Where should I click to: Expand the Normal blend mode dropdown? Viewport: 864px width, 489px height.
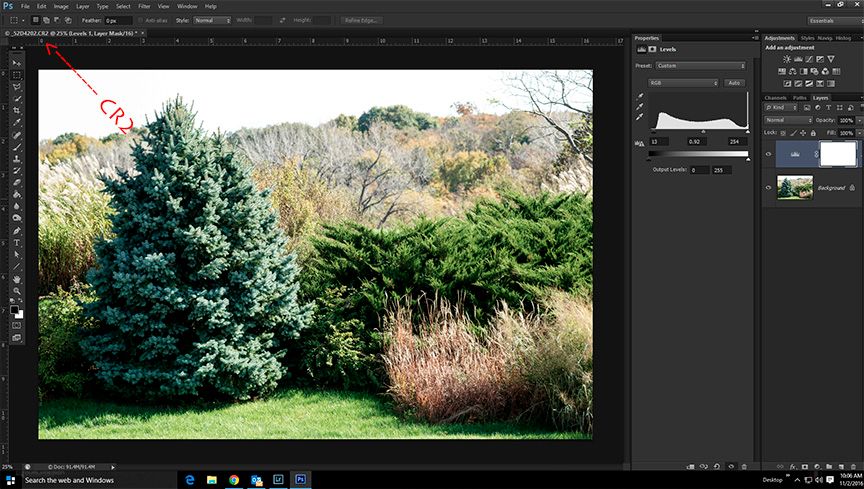pos(788,120)
